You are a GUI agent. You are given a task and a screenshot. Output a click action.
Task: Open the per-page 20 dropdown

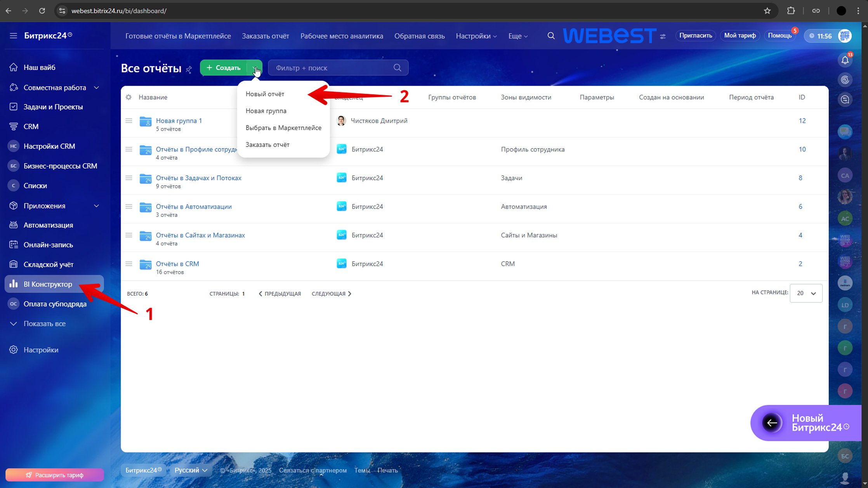tap(806, 293)
